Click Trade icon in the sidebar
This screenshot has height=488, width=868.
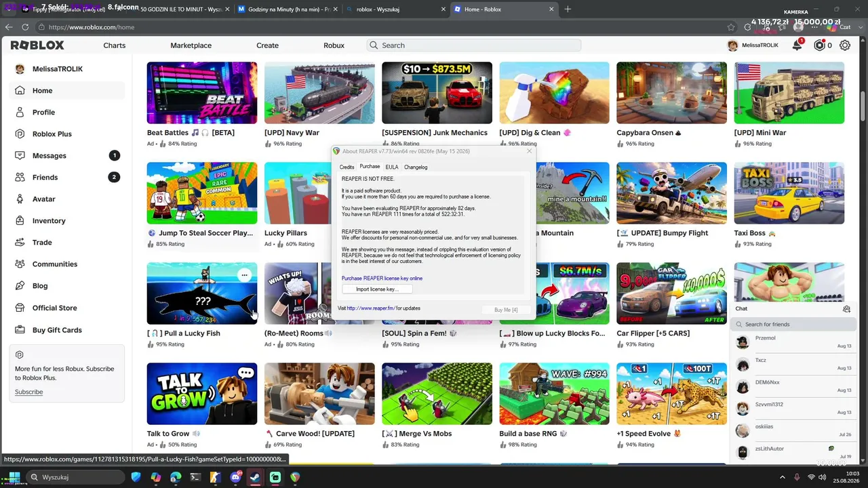coord(20,243)
